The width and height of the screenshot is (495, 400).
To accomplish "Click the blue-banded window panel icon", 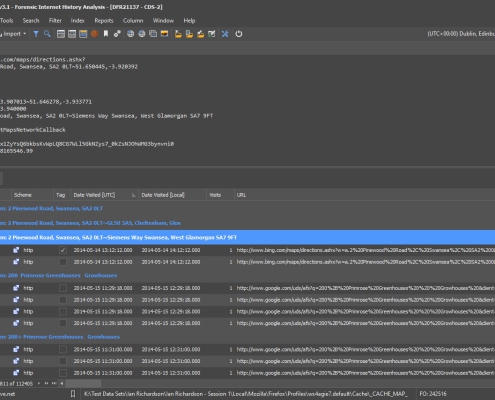I will (83, 34).
